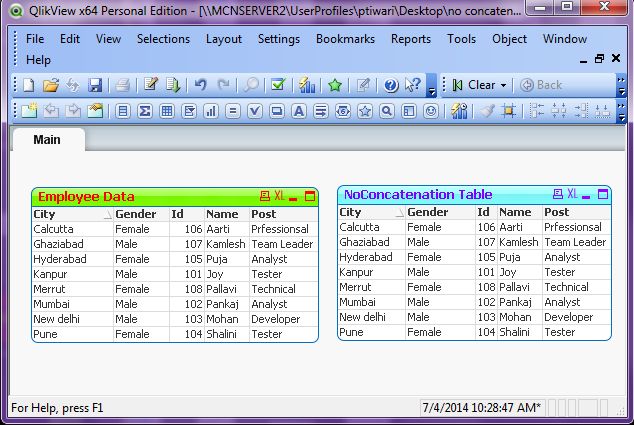Save document with the floppy disk icon
Viewport: 634px width, 425px height.
[x=95, y=85]
